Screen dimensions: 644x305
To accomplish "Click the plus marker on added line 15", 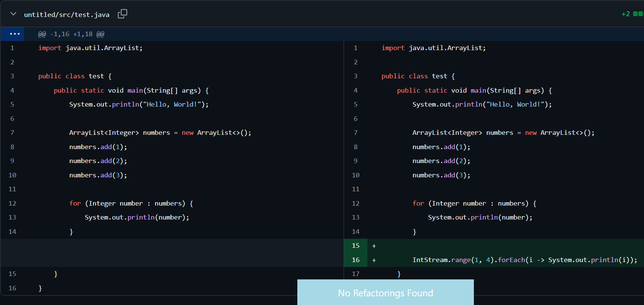I will pos(374,246).
